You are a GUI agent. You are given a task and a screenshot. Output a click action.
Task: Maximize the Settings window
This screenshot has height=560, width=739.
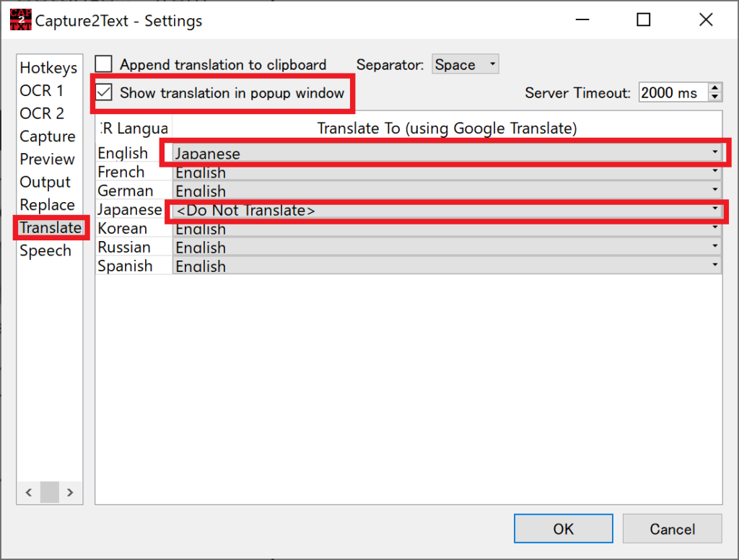(643, 19)
